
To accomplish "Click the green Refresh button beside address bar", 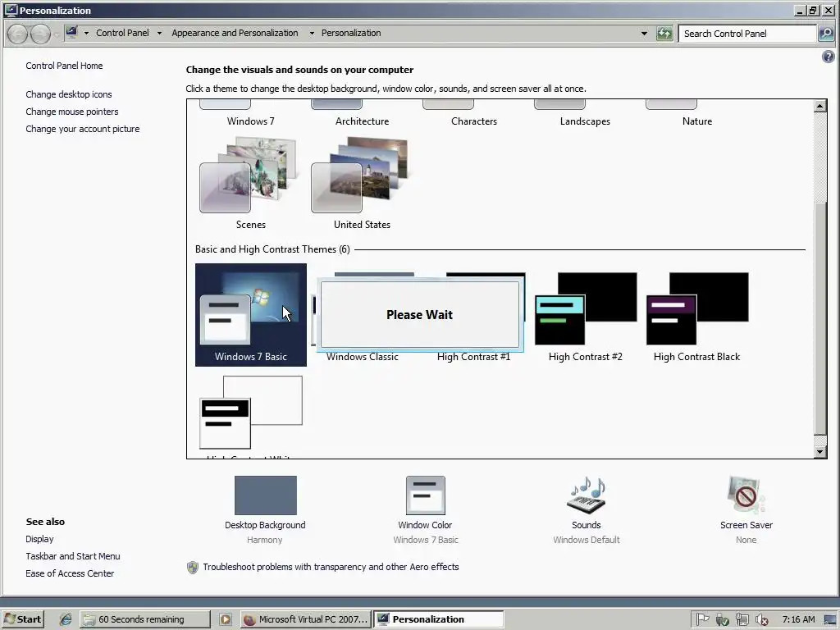I will (664, 33).
